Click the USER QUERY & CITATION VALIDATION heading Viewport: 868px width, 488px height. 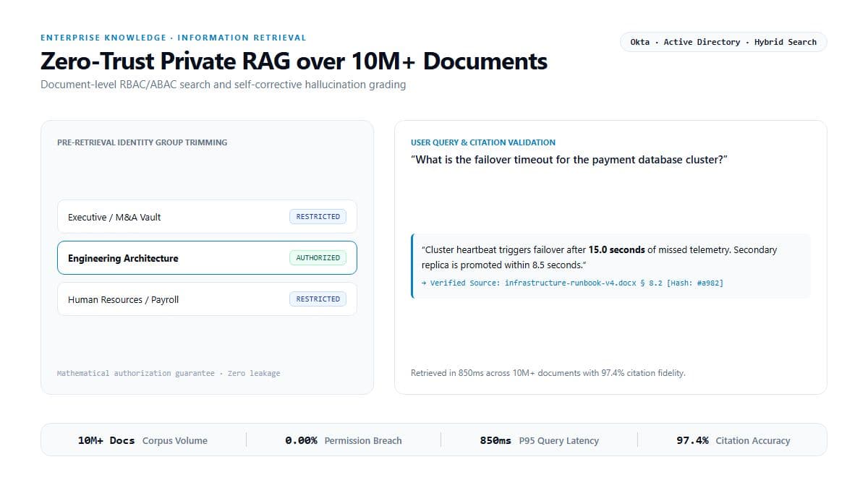(x=483, y=142)
